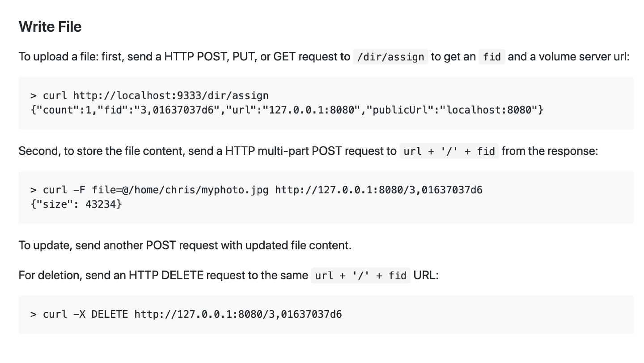Click the fid inline code in first paragraph
This screenshot has height=363, width=644.
(491, 57)
